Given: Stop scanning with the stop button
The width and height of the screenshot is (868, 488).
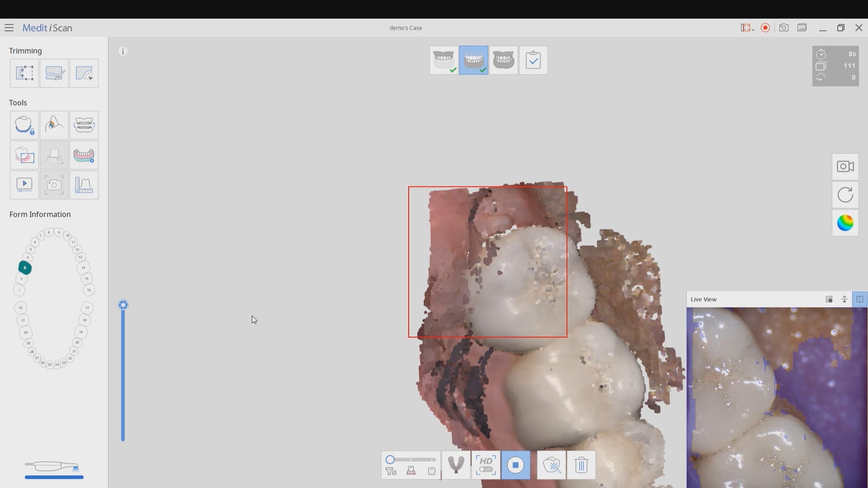Looking at the screenshot, I should pos(515,465).
